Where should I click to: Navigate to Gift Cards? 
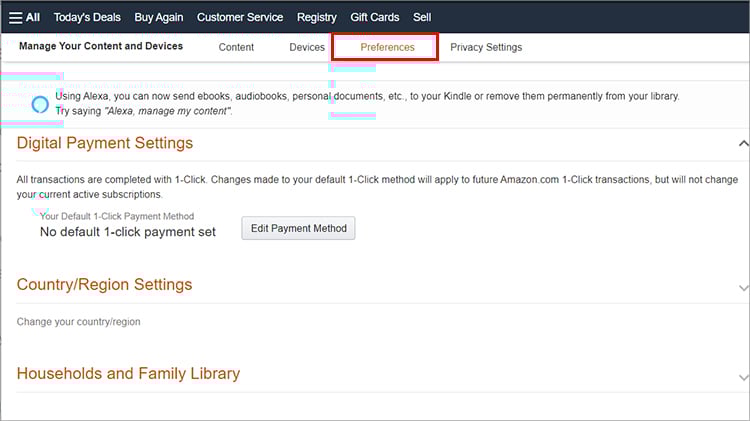pyautogui.click(x=375, y=17)
